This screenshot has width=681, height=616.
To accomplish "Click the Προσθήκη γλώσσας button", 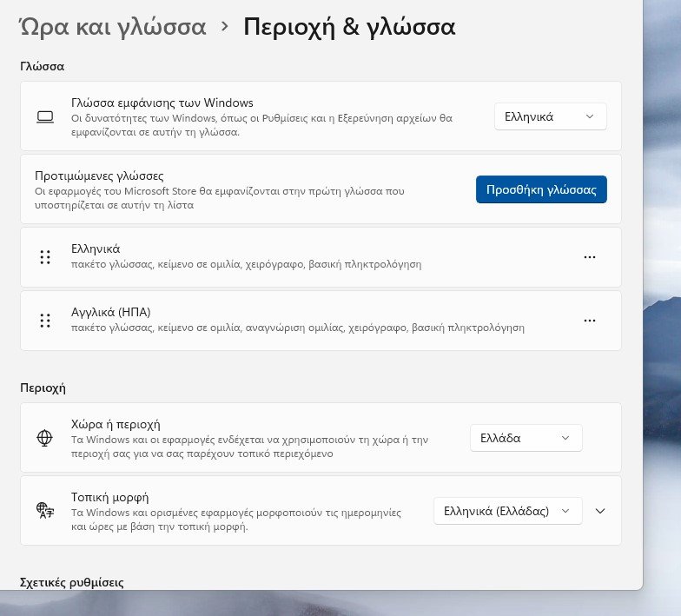I will [541, 189].
